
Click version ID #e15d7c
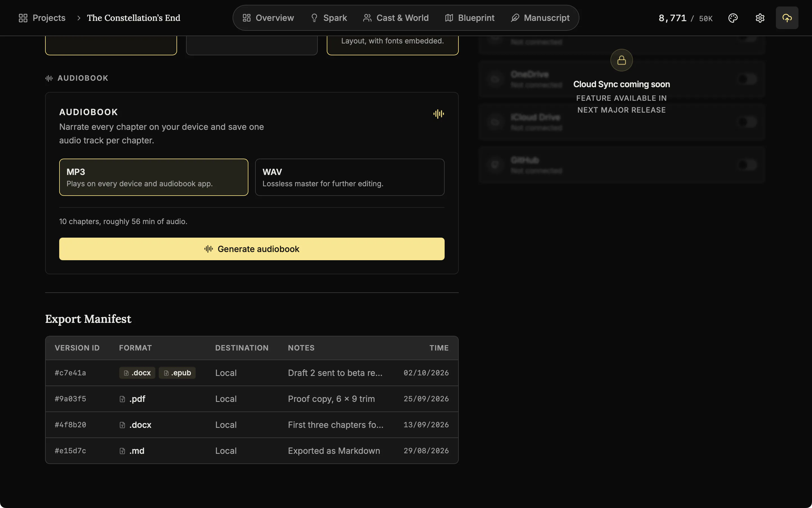coord(70,451)
